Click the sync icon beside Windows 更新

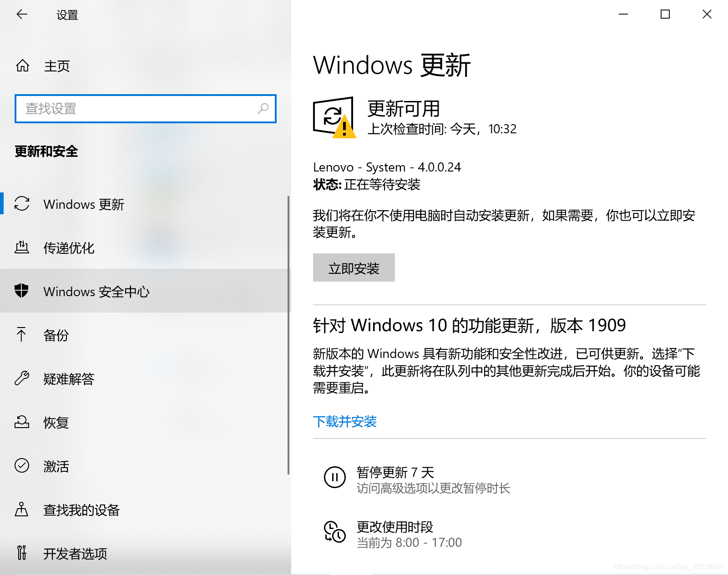click(x=22, y=204)
